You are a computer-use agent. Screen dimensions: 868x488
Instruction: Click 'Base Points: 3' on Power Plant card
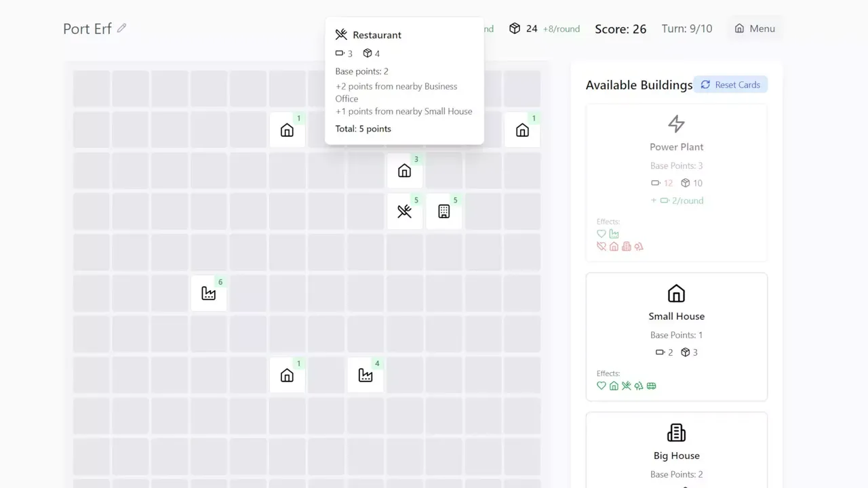click(x=676, y=166)
